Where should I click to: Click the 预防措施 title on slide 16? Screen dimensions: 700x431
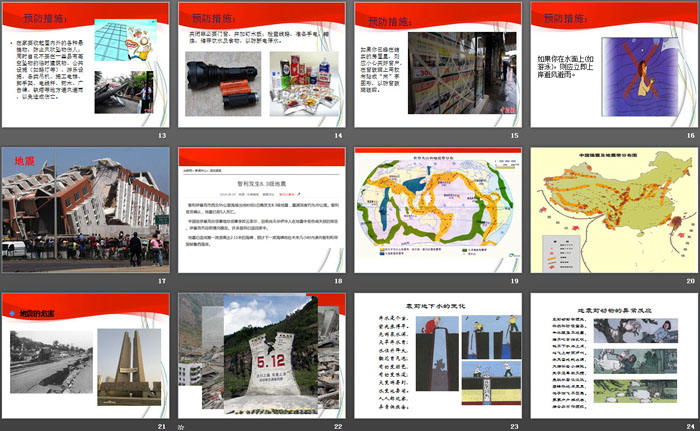pos(566,18)
